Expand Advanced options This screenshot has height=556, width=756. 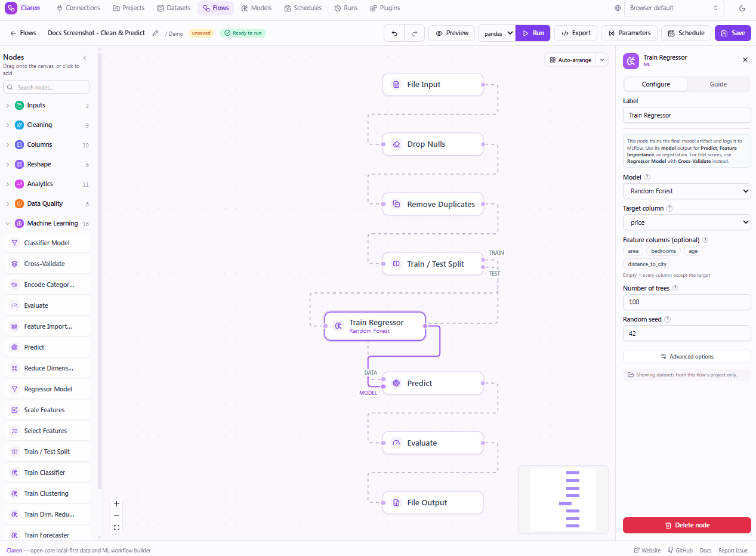(687, 356)
